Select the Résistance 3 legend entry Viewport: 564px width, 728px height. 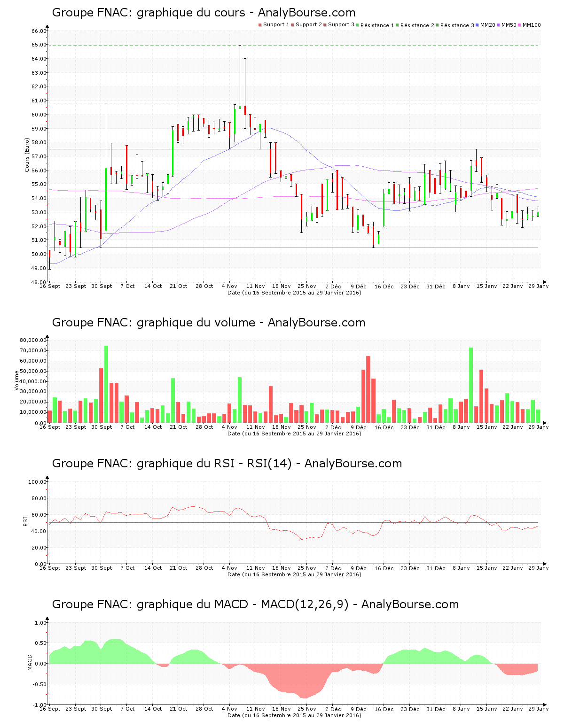tap(455, 25)
